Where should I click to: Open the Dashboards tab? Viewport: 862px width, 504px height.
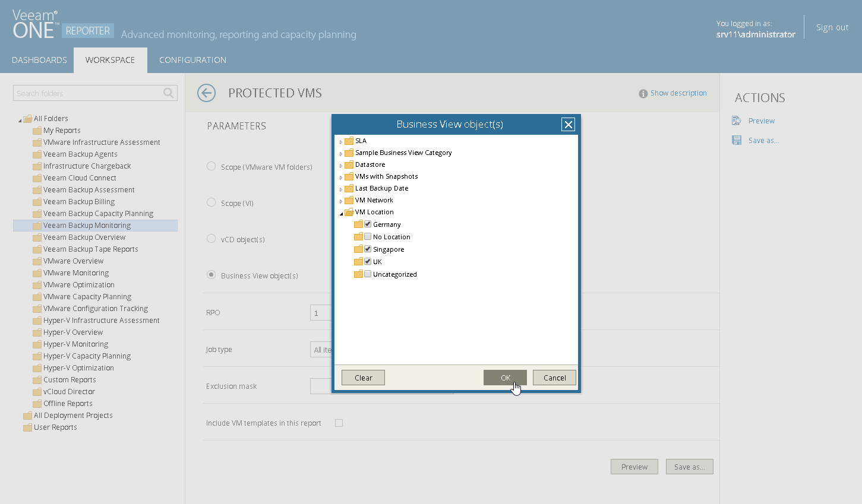pos(39,60)
